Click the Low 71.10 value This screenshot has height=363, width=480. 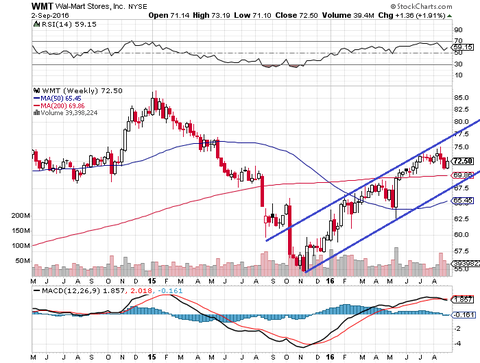click(252, 15)
